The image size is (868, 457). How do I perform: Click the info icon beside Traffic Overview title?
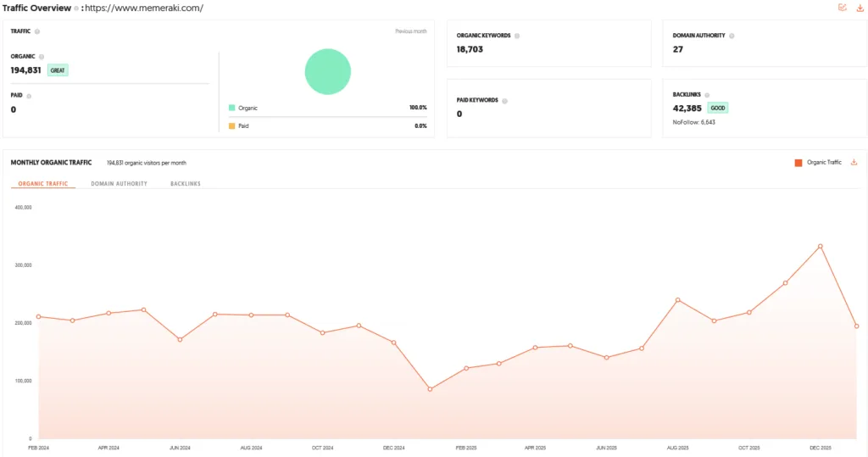pos(76,8)
